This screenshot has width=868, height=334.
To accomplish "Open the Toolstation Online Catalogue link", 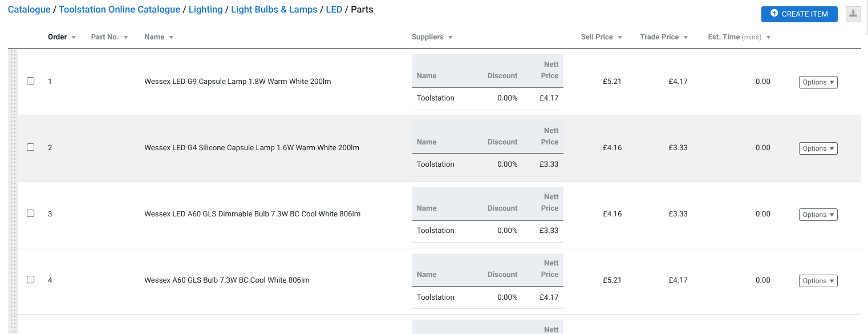I will (119, 10).
